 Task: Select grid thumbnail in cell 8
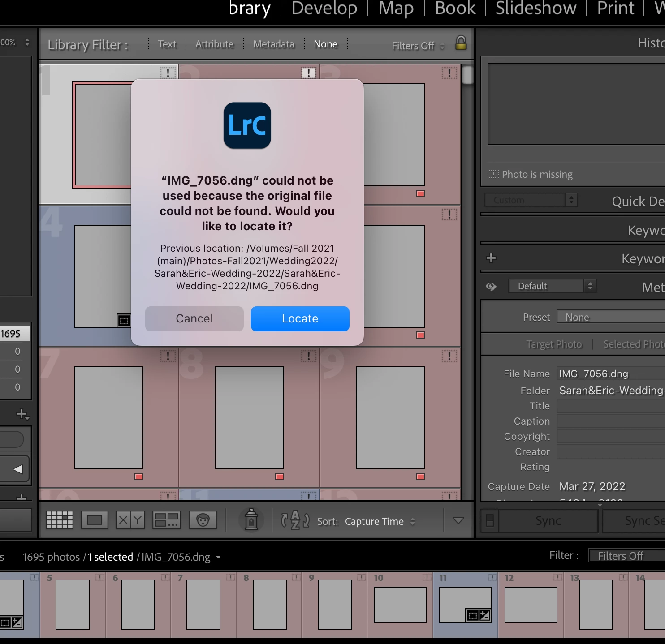(250, 418)
